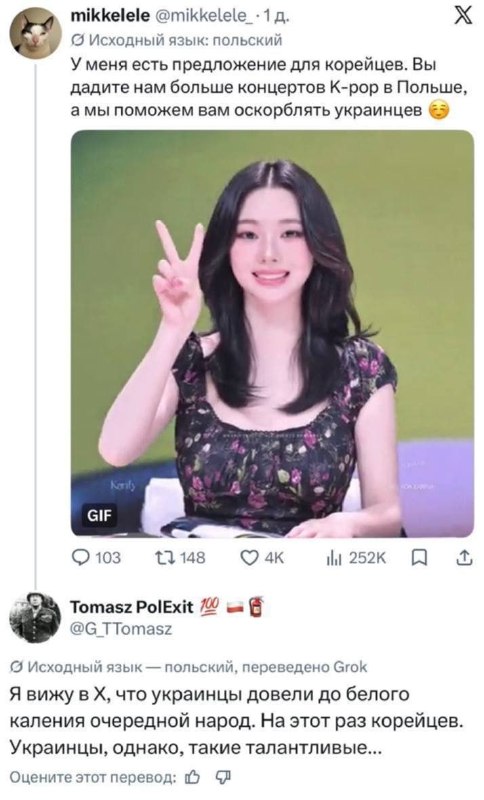The height and width of the screenshot is (800, 484).
Task: Open Tomasz PolExit's profile avatar
Action: click(x=35, y=618)
